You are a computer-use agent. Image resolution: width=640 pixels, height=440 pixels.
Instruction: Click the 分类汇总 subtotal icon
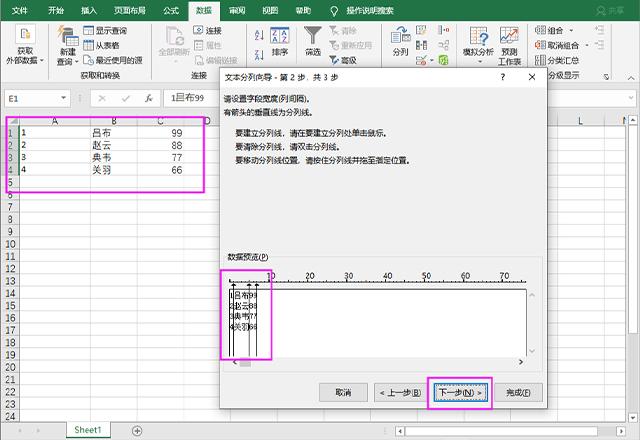click(x=540, y=60)
